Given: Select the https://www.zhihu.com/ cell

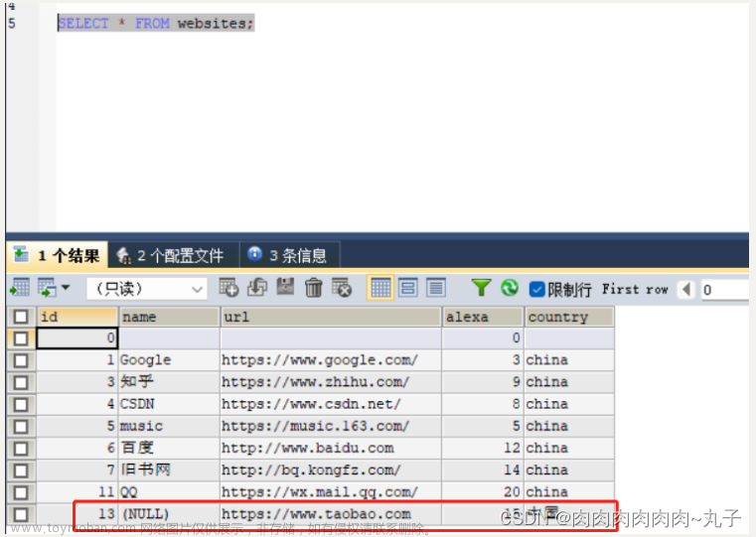Looking at the screenshot, I should pos(331,382).
